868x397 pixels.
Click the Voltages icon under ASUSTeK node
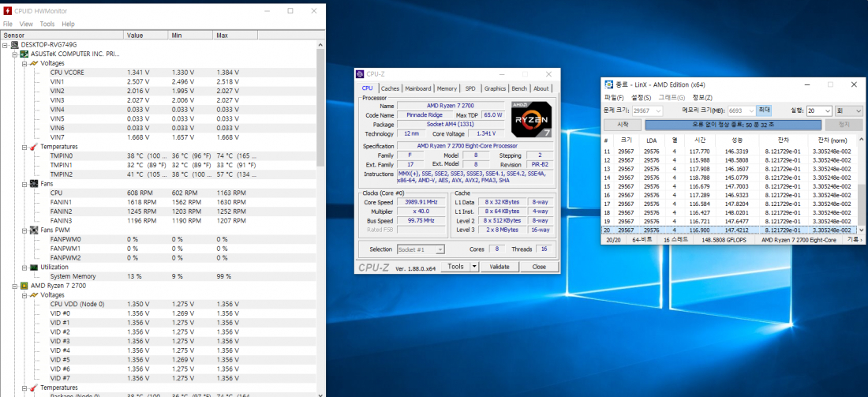[34, 63]
